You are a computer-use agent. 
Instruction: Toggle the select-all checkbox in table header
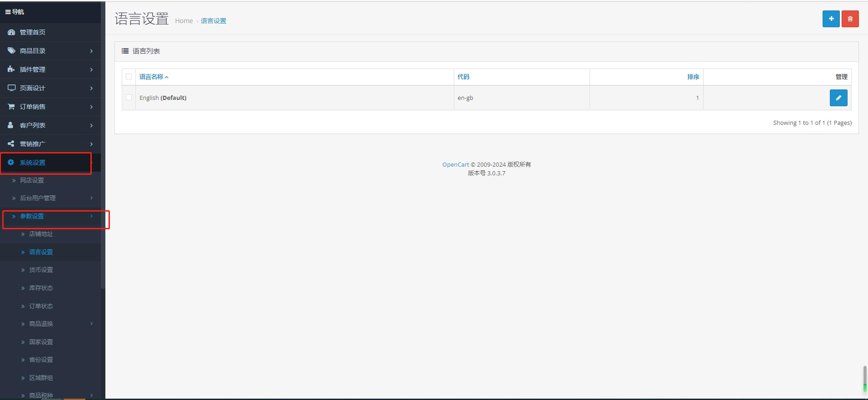pyautogui.click(x=129, y=77)
